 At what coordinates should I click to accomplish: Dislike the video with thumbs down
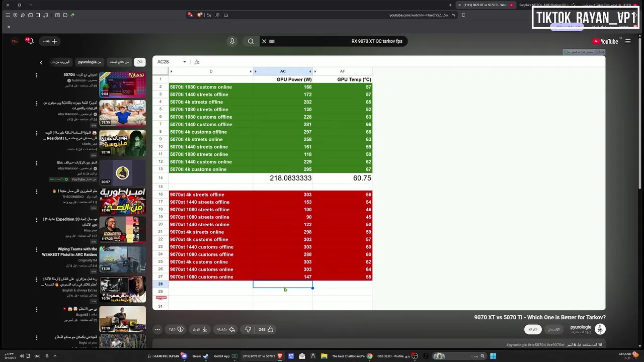(x=248, y=329)
